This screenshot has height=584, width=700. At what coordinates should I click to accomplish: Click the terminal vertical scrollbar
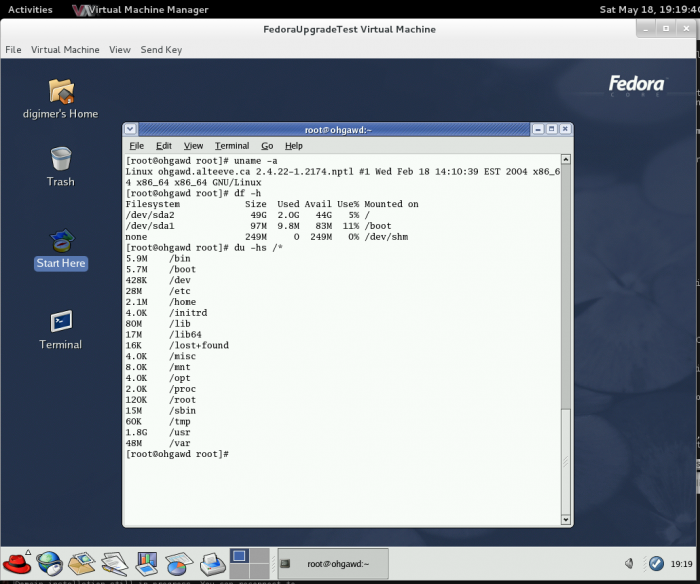click(567, 300)
